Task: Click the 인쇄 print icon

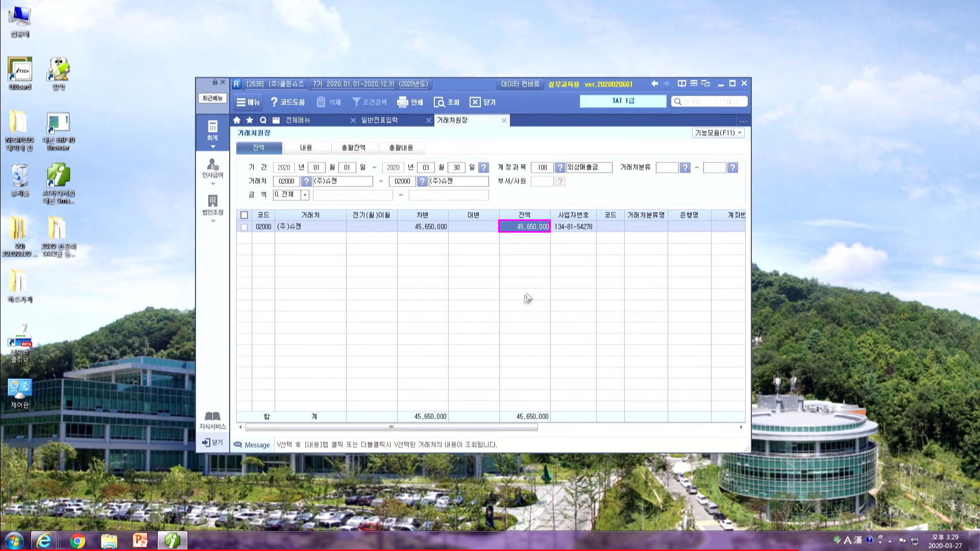Action: [403, 102]
